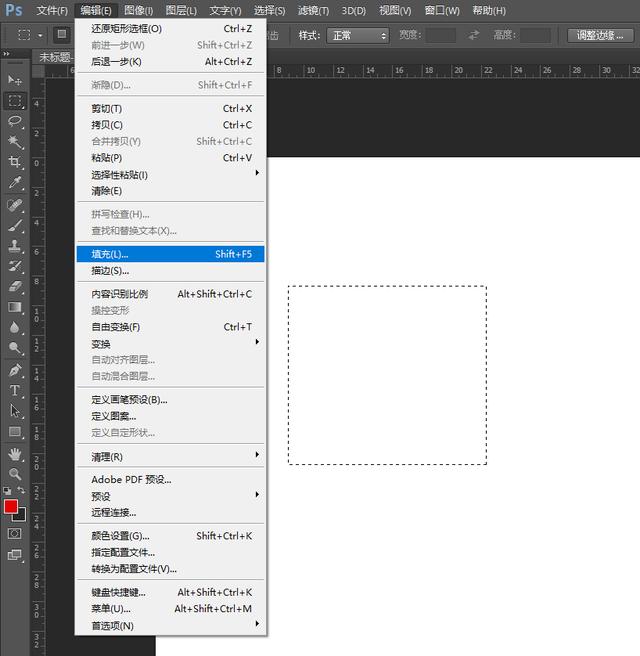This screenshot has height=656, width=640.
Task: Choose 填充 fill menu entry
Action: click(170, 254)
